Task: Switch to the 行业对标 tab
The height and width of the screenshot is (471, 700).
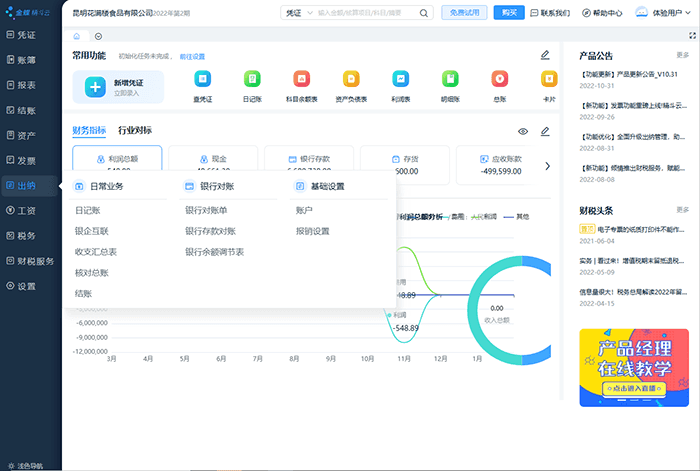Action: pos(135,130)
